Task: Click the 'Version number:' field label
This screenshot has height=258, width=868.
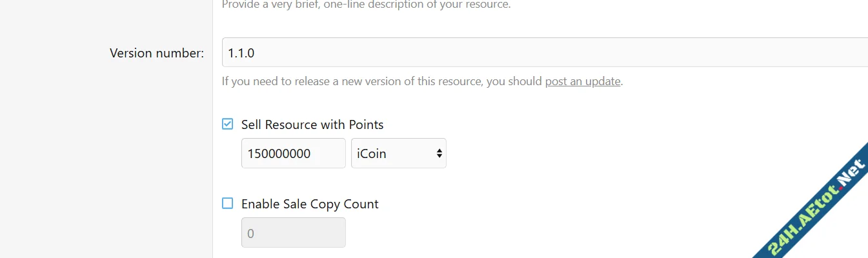Action: [x=157, y=53]
